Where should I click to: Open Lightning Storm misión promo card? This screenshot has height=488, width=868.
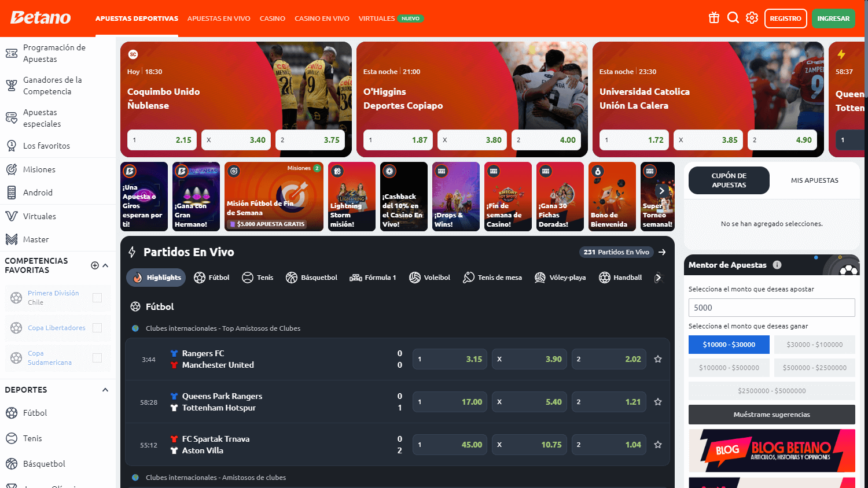352,197
